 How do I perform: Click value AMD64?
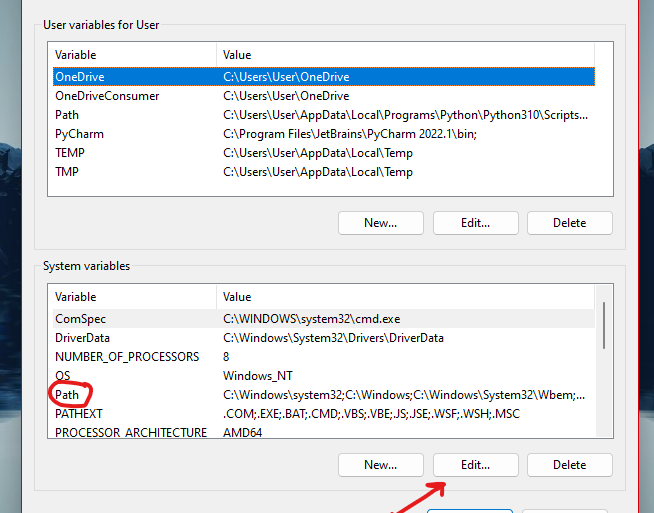click(243, 433)
